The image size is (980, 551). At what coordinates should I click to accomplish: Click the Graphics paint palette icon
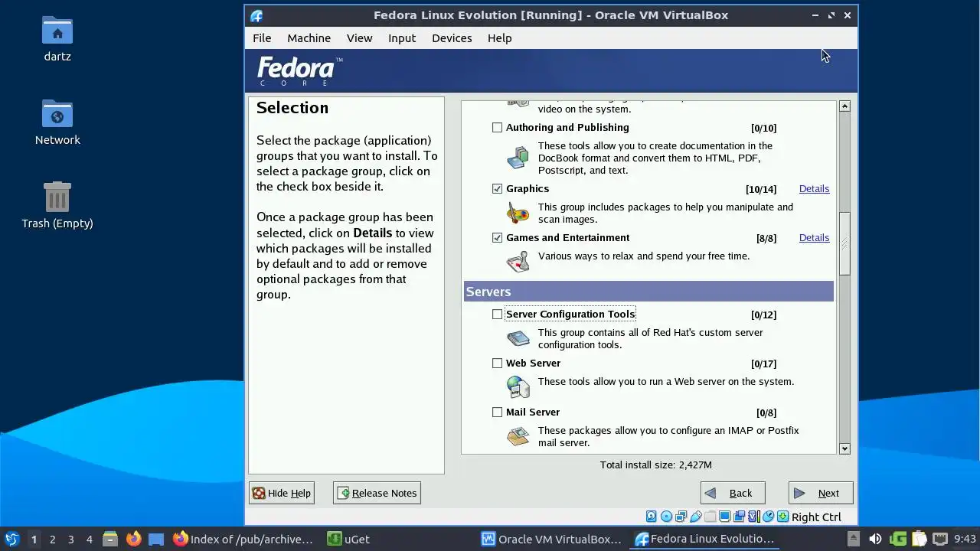(x=518, y=213)
